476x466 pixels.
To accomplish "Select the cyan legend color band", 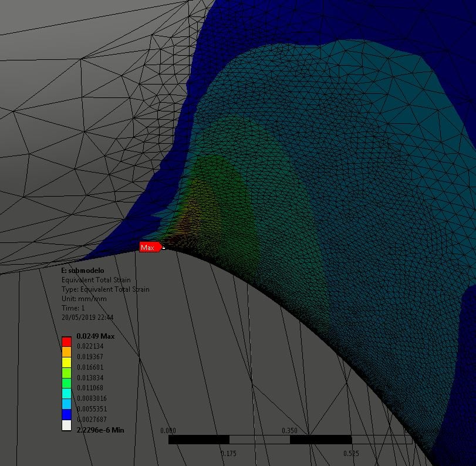I will (66, 394).
